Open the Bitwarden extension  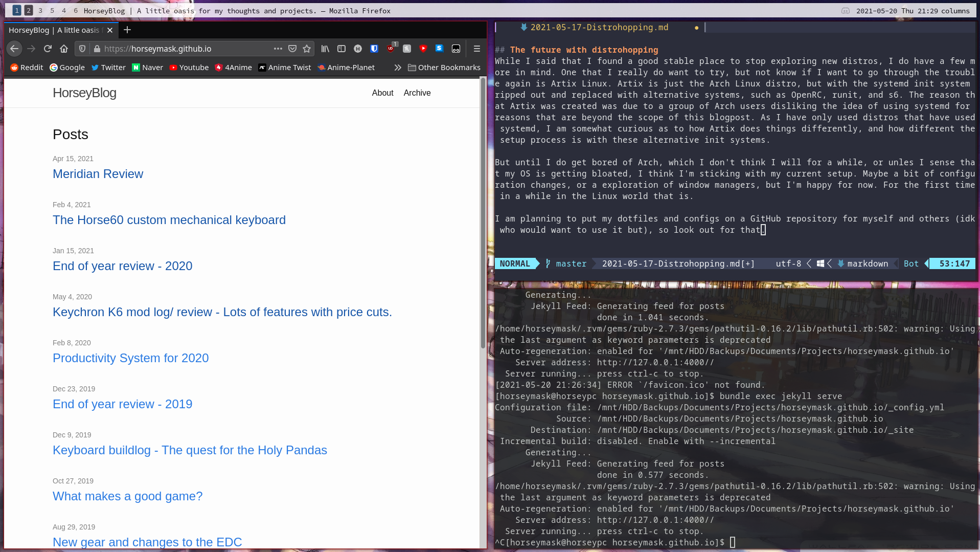pos(374,49)
